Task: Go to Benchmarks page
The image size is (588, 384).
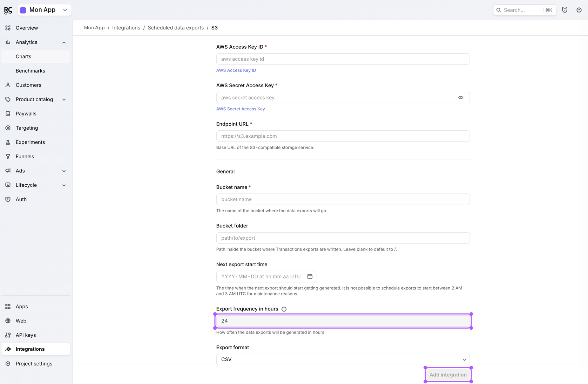Action: [x=36, y=71]
